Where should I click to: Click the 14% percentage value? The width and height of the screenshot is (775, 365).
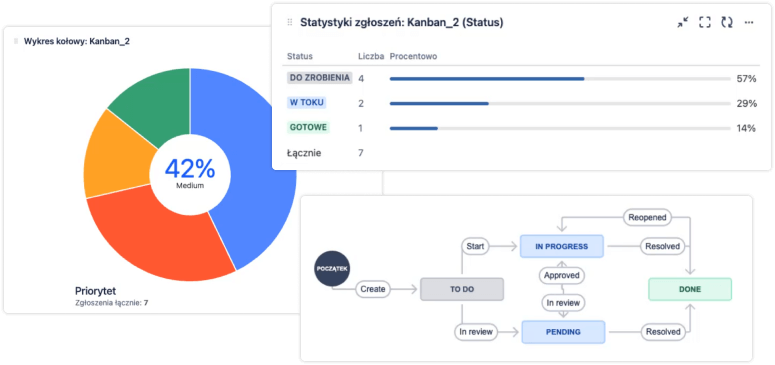pos(746,128)
